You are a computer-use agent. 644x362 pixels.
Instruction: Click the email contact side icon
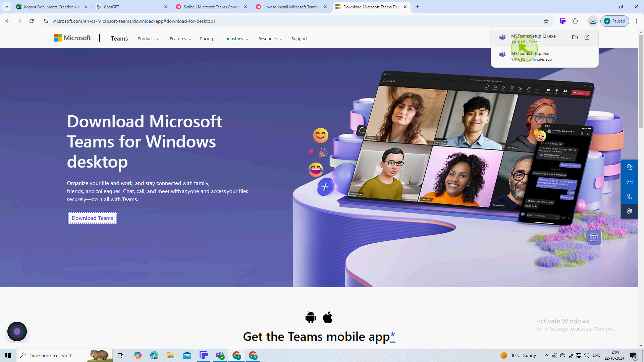click(x=630, y=182)
